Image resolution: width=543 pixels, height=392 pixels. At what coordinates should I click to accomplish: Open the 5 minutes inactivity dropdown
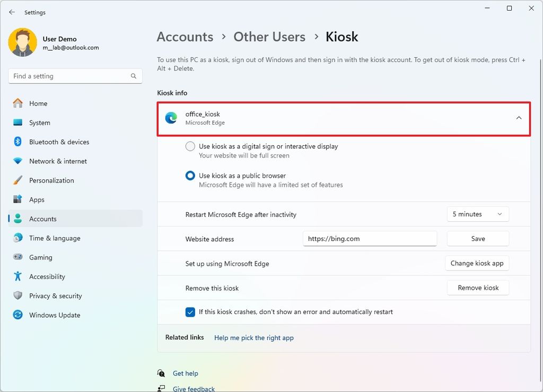(x=478, y=214)
